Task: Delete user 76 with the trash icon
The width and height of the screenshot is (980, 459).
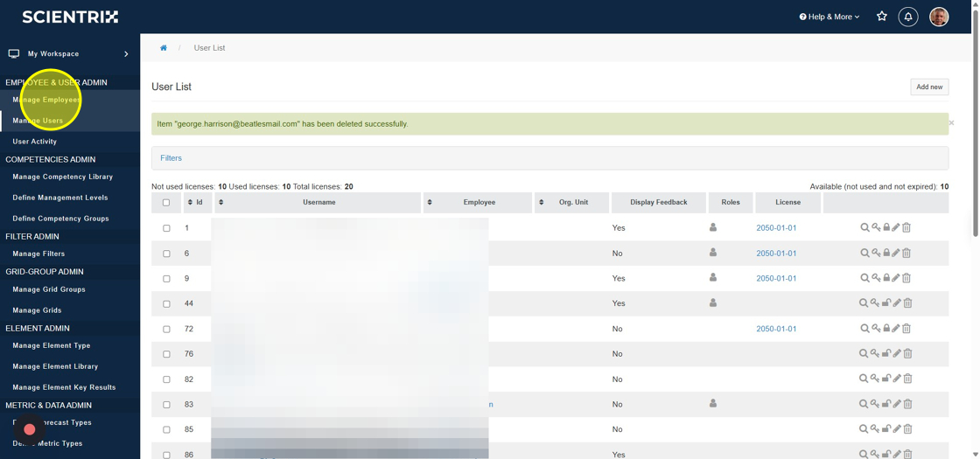Action: coord(907,354)
